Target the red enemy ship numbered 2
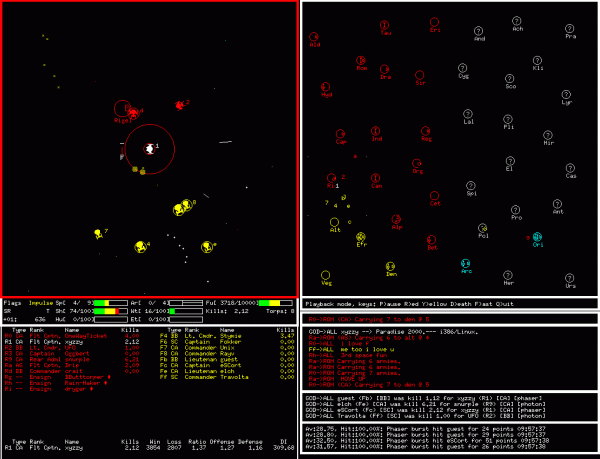Image resolution: width=600 pixels, height=459 pixels. tap(181, 104)
